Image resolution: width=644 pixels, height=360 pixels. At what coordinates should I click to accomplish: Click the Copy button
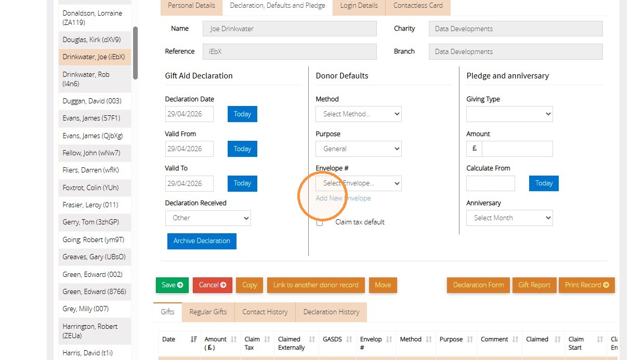tap(249, 285)
